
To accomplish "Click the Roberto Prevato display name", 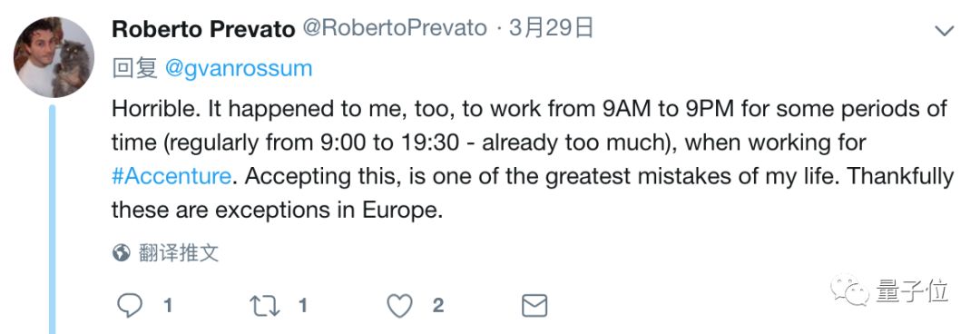I will [204, 29].
